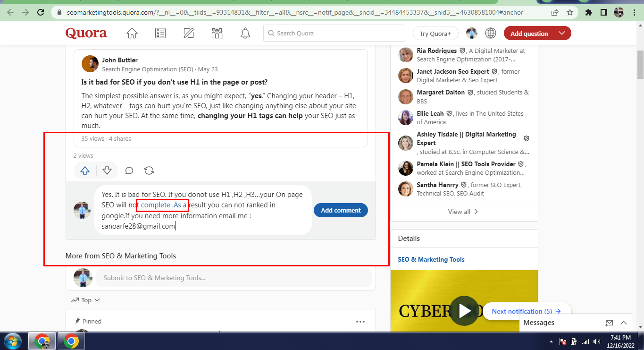Open the Answer pencil icon

pos(188,33)
